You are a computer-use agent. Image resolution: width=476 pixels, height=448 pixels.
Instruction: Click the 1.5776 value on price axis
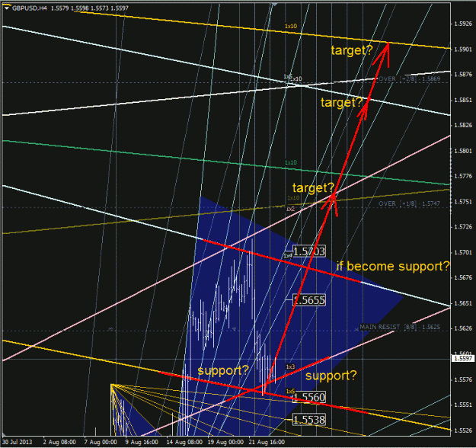pos(463,176)
